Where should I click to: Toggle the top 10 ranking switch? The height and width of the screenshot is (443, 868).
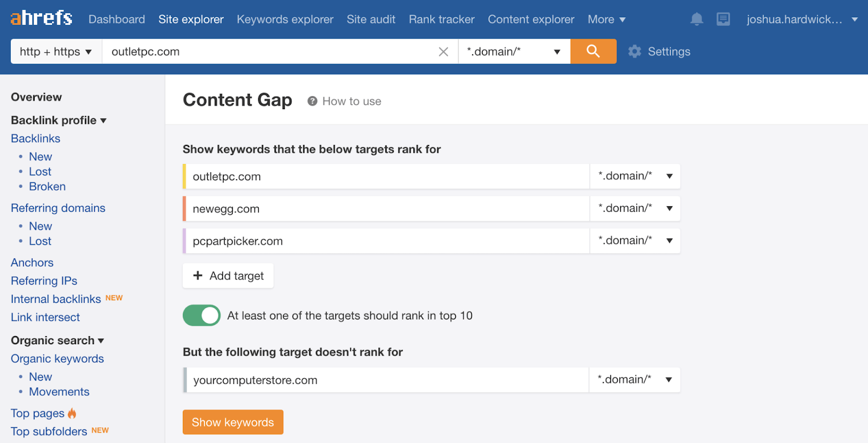pyautogui.click(x=201, y=315)
